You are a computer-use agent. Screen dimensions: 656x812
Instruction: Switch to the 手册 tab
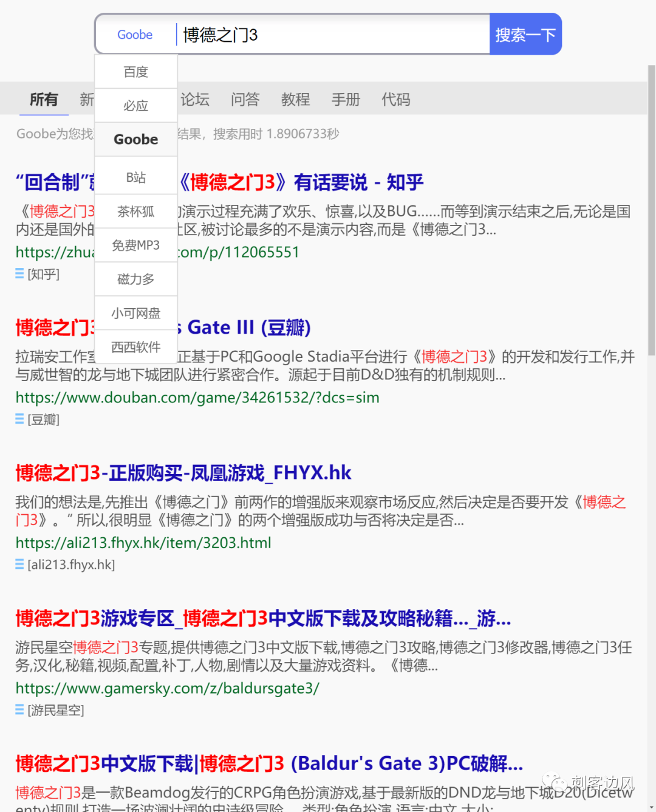click(x=346, y=99)
